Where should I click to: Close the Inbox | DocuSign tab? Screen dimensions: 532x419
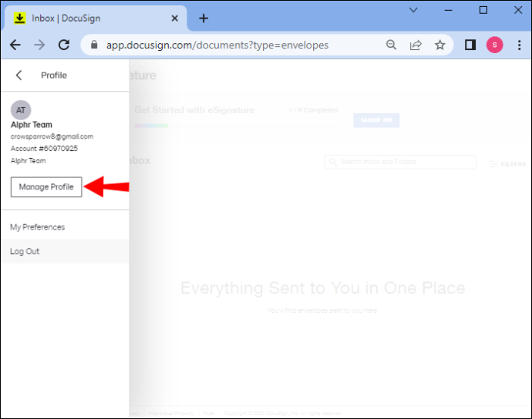175,18
